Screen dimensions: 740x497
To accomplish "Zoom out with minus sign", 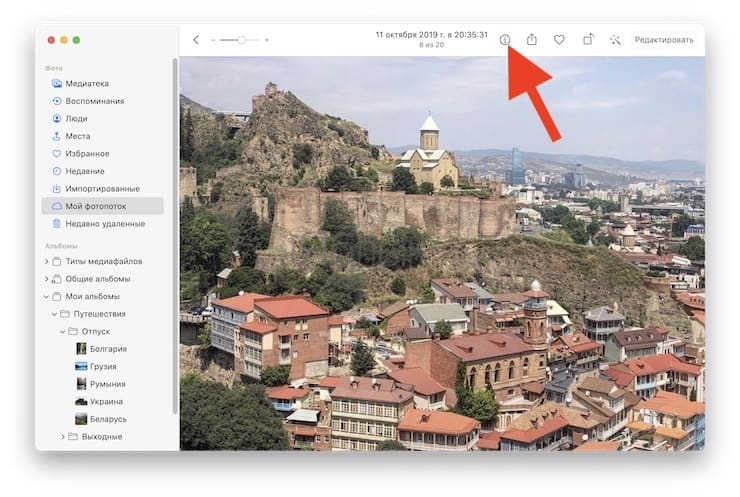I will pyautogui.click(x=213, y=40).
